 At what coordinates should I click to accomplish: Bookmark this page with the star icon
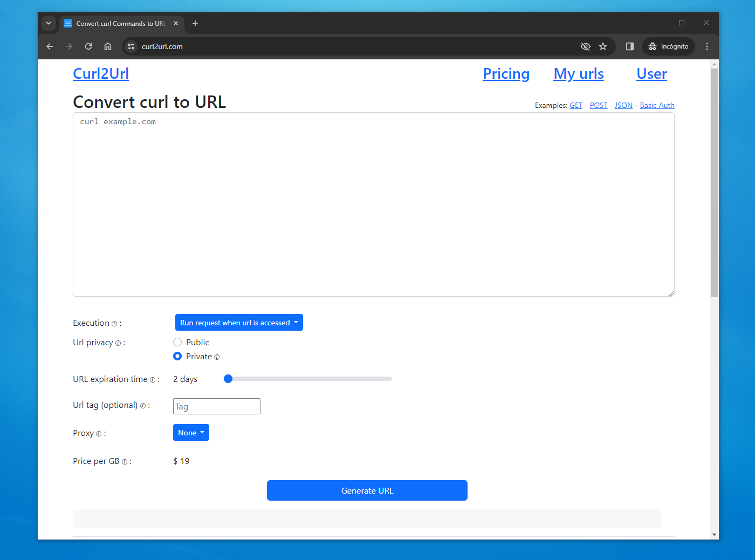[603, 46]
